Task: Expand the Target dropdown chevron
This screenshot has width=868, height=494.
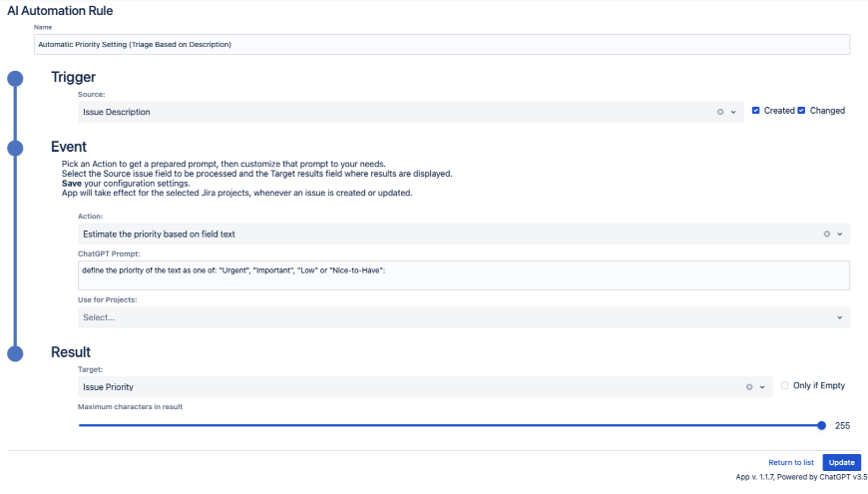Action: click(761, 386)
